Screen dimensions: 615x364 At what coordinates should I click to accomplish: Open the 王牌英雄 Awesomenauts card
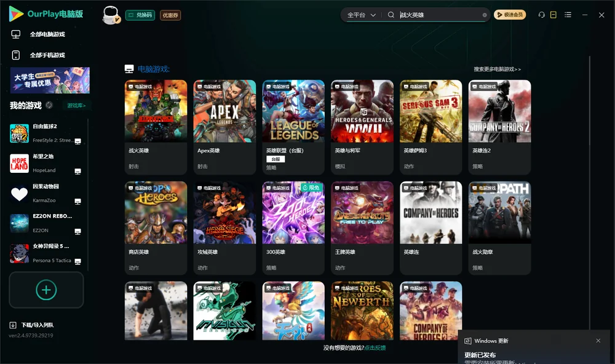click(362, 228)
